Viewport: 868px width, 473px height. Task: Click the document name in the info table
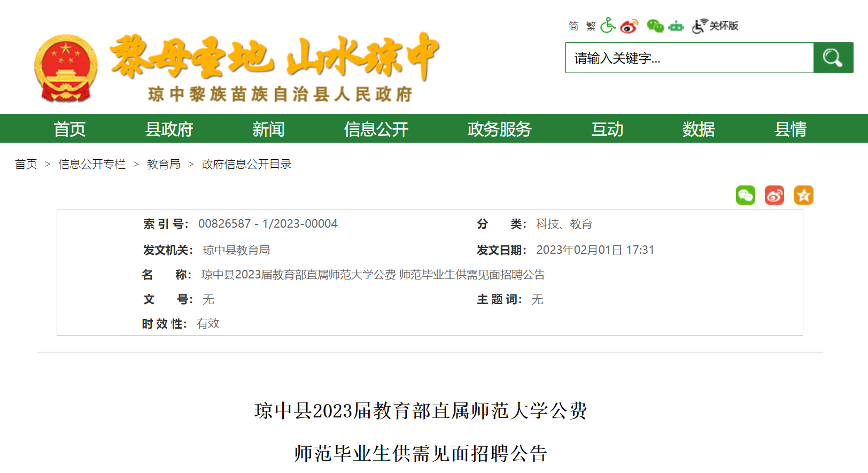point(373,275)
